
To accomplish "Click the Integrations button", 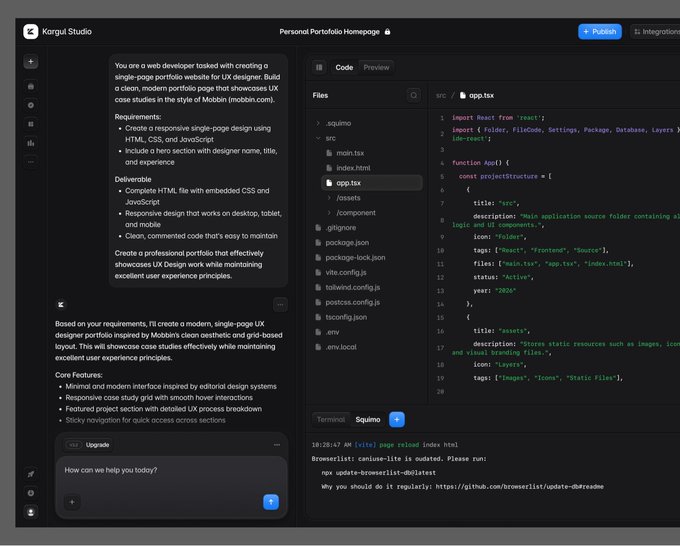I will (x=656, y=32).
